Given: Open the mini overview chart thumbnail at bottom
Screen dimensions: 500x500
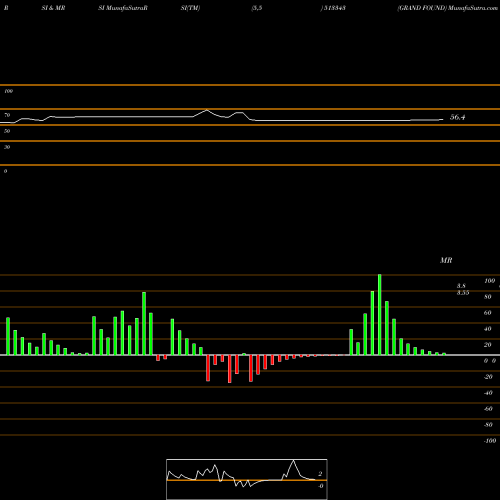Looking at the screenshot, I should pyautogui.click(x=247, y=479).
